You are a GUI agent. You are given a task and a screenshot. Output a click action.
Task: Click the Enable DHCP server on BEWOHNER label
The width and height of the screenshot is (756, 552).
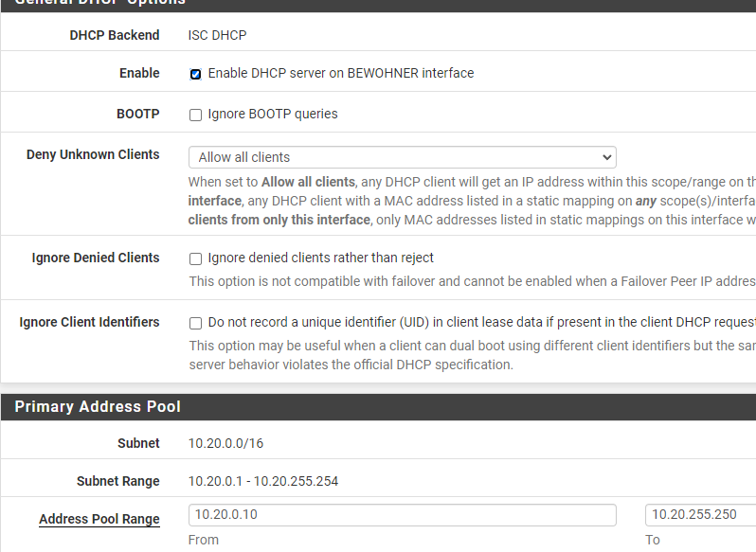341,73
